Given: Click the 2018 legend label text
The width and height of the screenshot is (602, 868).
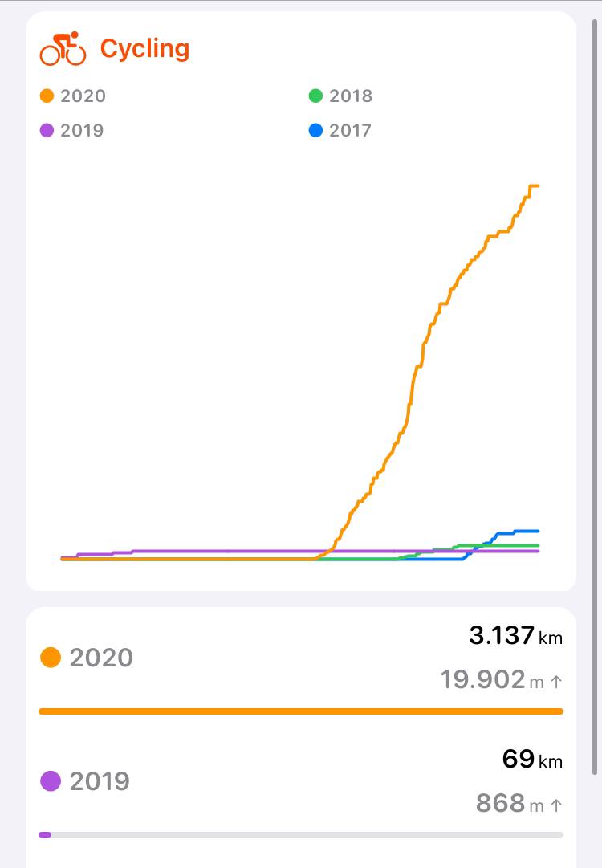Looking at the screenshot, I should pos(351,96).
